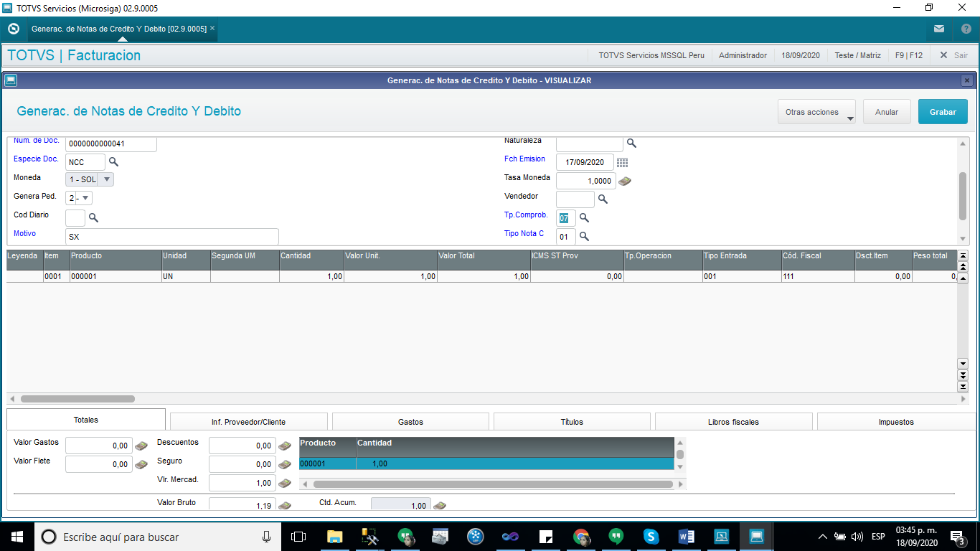
Task: Click the Grabar button
Action: click(x=943, y=112)
